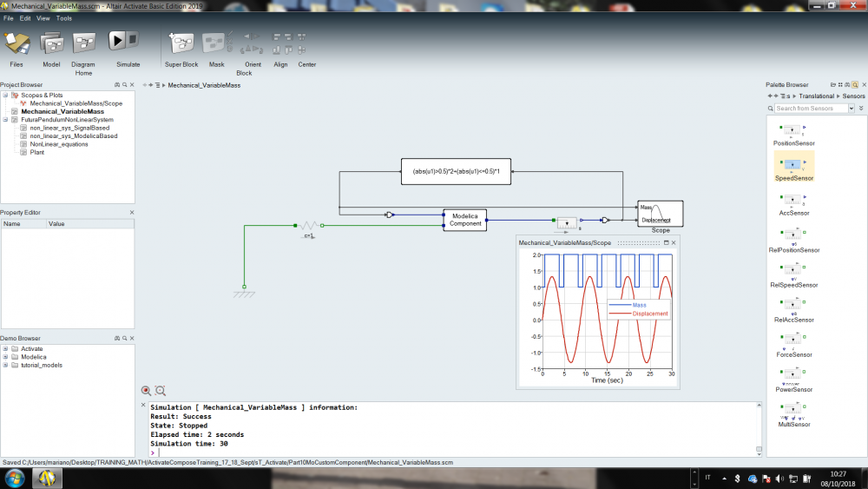Expand the tutorial_models demo folder
The image size is (868, 489).
point(5,366)
